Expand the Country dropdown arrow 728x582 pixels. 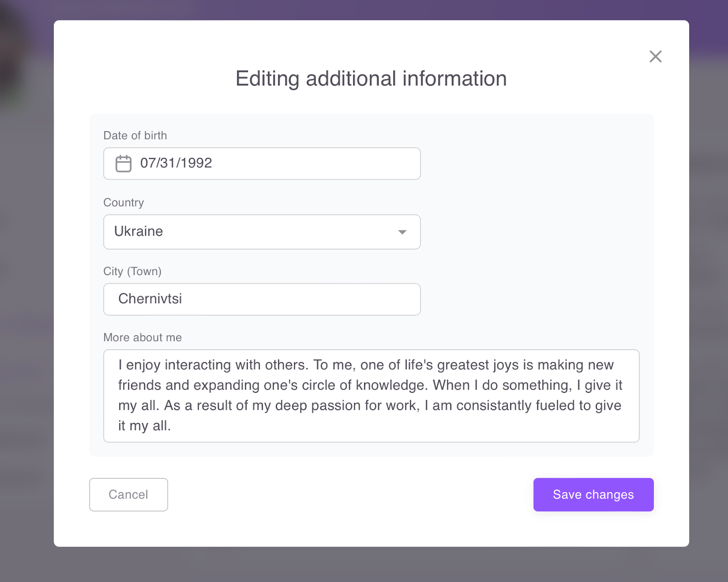tap(402, 232)
